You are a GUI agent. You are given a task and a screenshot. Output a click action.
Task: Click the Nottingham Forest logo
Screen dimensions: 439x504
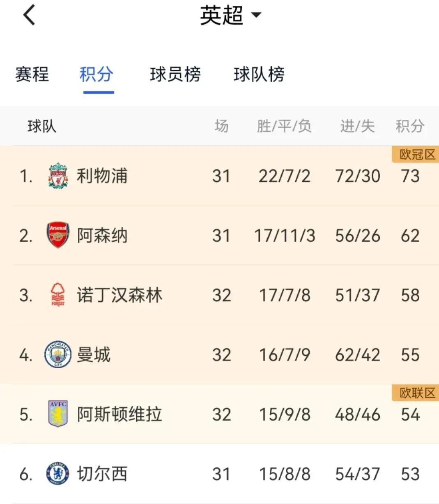(58, 295)
